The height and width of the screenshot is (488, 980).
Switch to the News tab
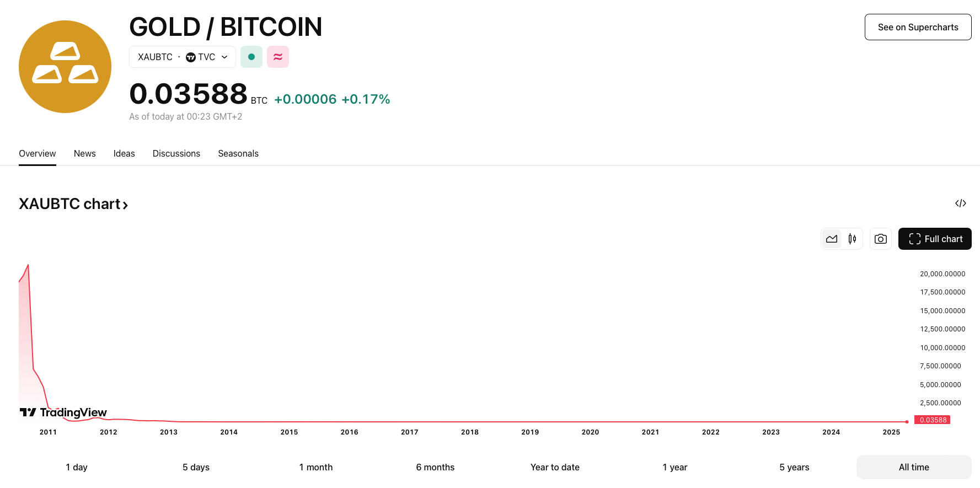pos(85,153)
